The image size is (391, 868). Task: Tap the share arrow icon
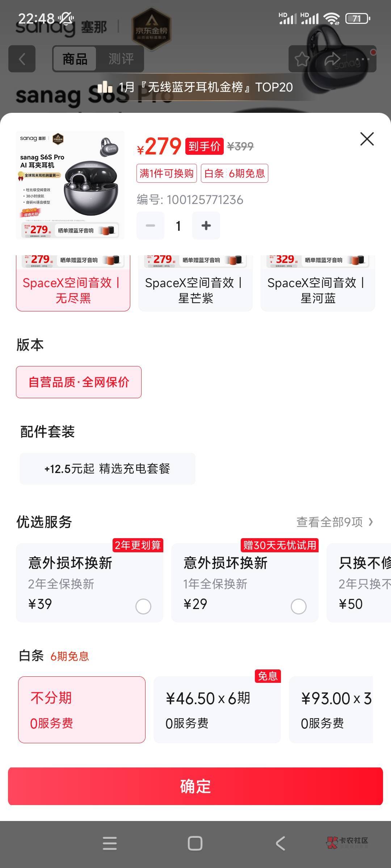click(332, 59)
